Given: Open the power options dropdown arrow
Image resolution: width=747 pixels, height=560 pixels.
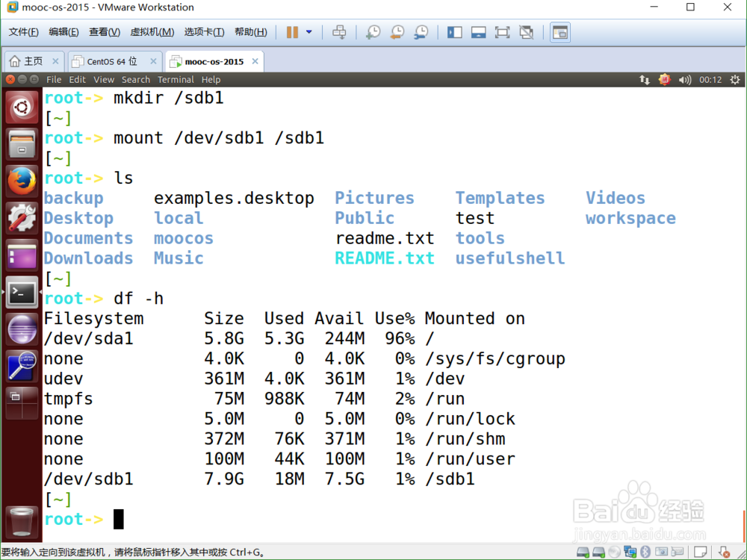Looking at the screenshot, I should coord(309,32).
